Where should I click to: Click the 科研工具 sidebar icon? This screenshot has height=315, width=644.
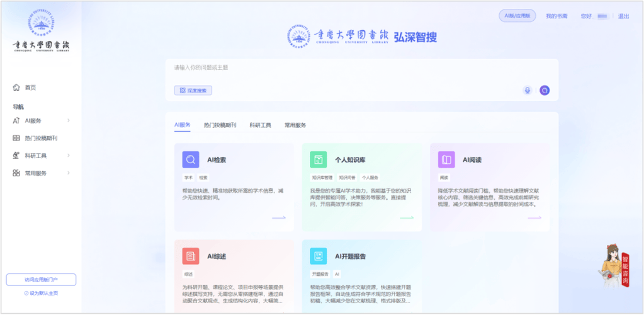click(16, 156)
